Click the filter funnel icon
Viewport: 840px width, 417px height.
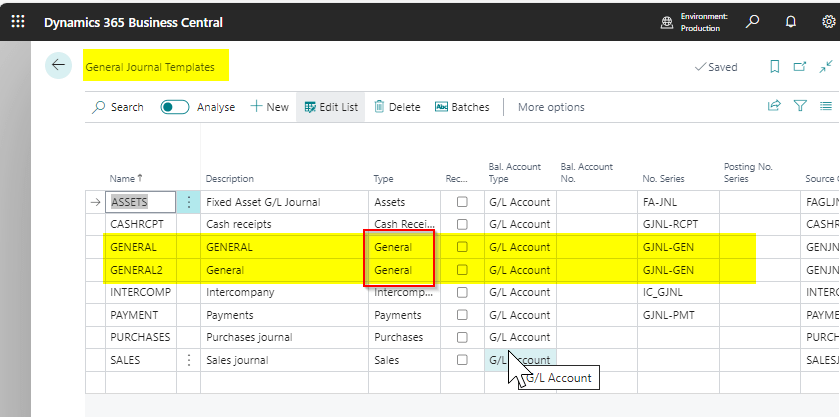coord(800,106)
